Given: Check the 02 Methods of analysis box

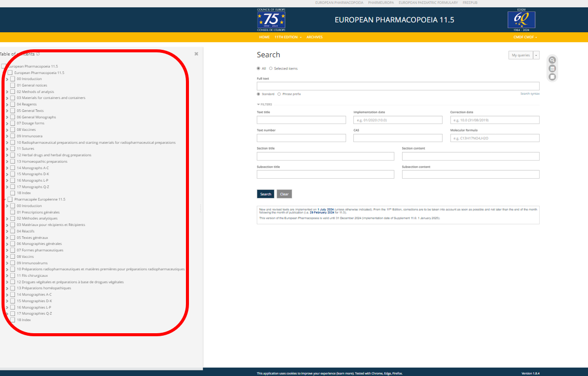Looking at the screenshot, I should pos(13,92).
